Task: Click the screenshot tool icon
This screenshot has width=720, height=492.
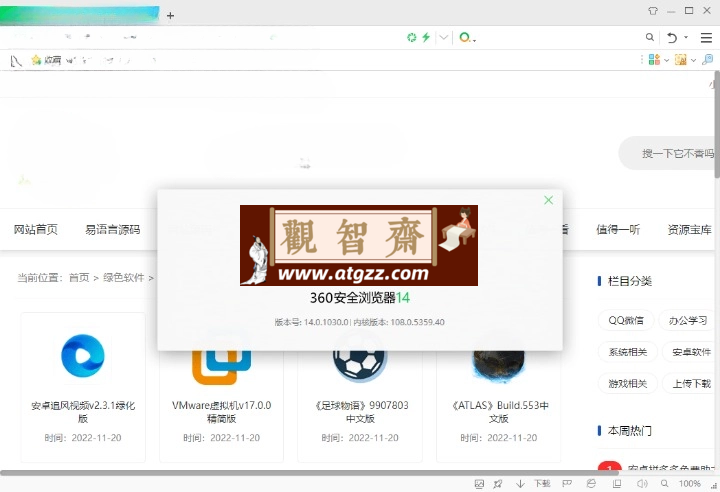Action: (681, 59)
